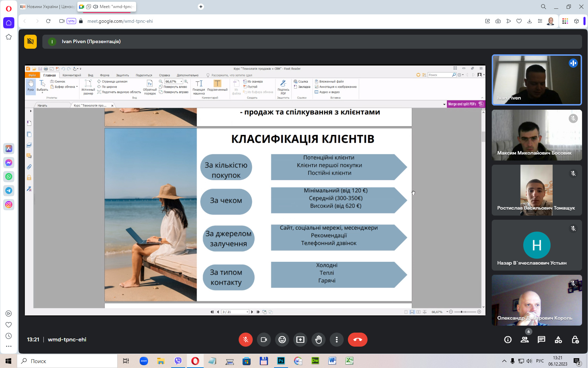Open the Google apps grid

(565, 21)
